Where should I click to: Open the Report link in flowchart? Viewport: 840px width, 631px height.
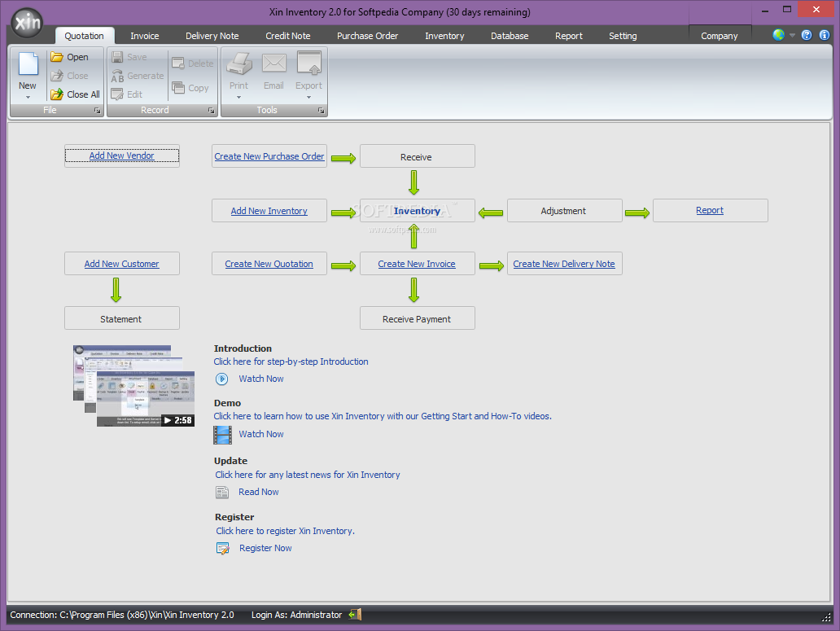(709, 211)
